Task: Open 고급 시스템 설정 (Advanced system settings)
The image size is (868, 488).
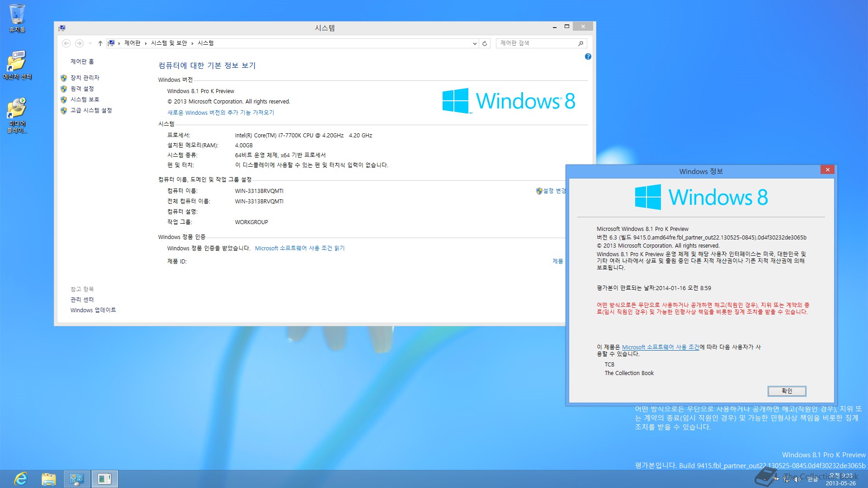Action: click(x=91, y=110)
